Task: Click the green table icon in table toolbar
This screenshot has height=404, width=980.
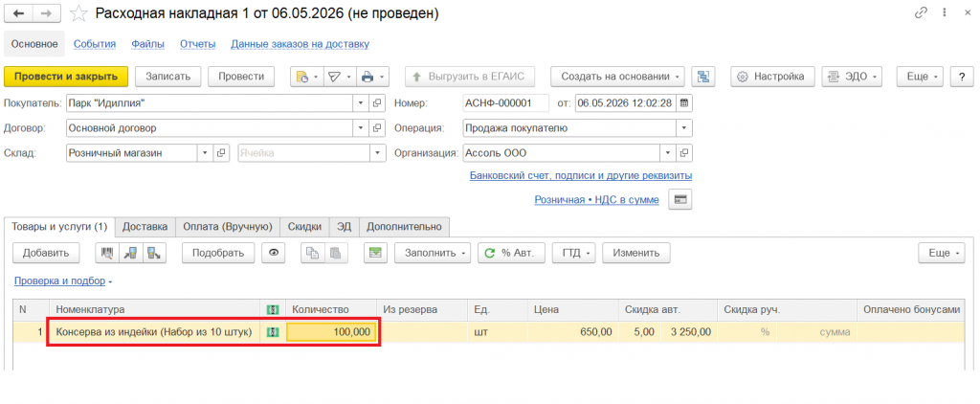Action: tap(375, 253)
